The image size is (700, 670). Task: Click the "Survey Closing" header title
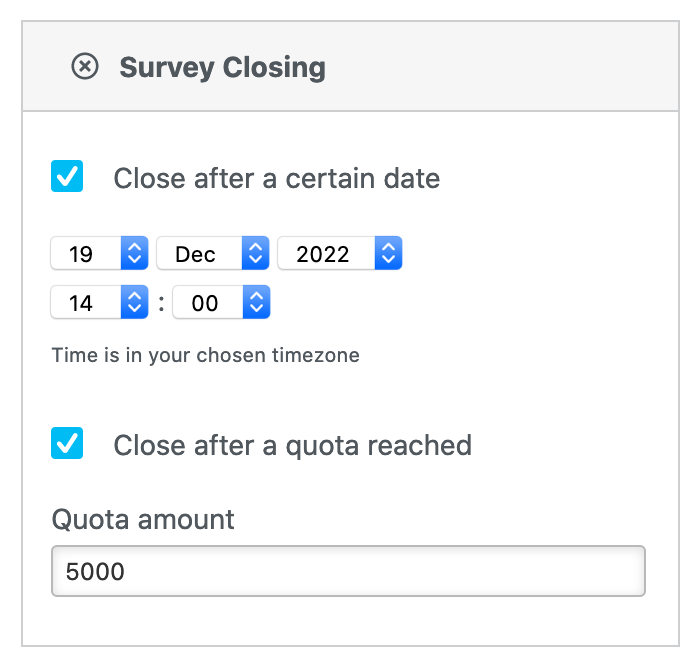pyautogui.click(x=222, y=68)
